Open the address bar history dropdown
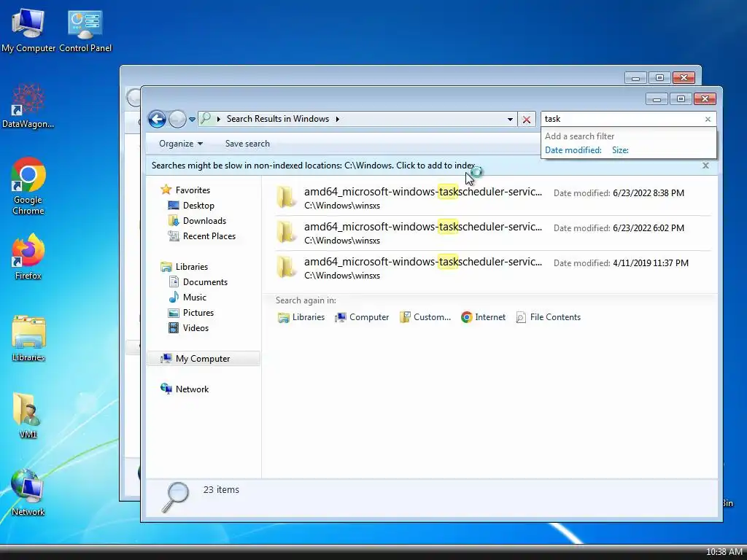The height and width of the screenshot is (560, 747). pyautogui.click(x=510, y=119)
